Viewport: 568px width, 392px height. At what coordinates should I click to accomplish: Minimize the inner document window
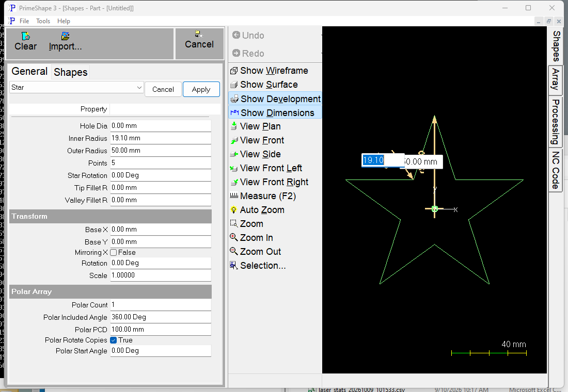539,21
